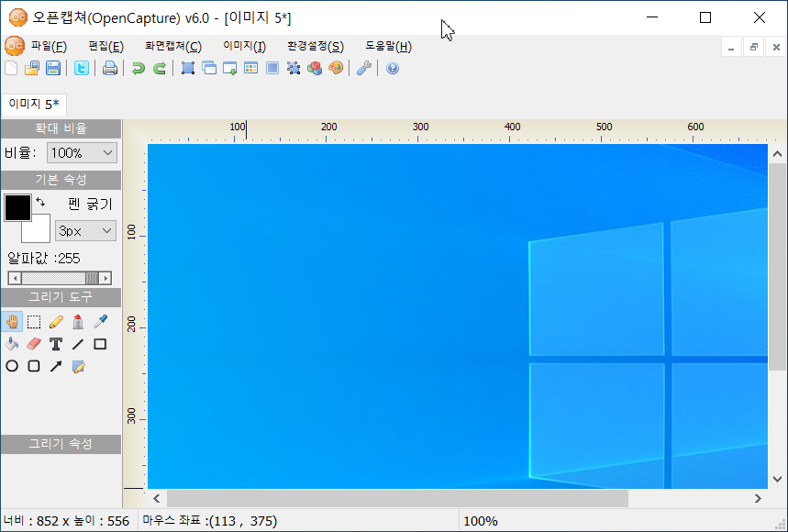Click the alpha slider right arrow

pyautogui.click(x=105, y=278)
